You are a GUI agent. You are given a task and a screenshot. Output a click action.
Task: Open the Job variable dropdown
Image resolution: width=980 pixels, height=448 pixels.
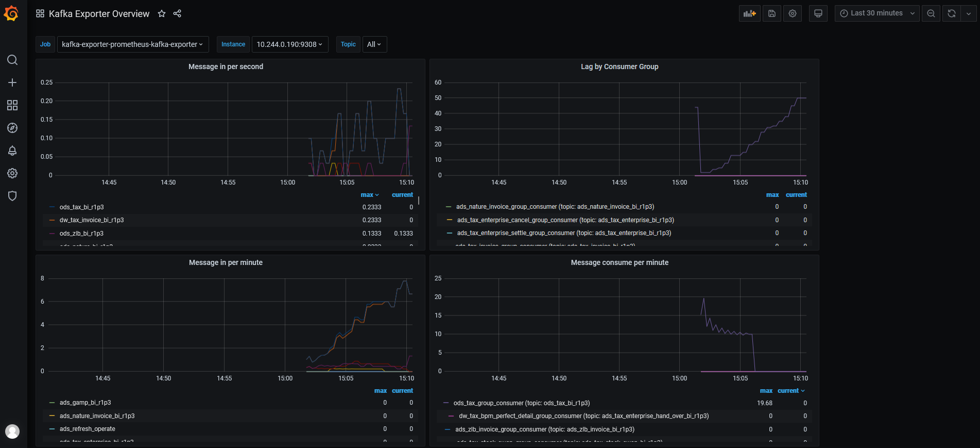click(x=133, y=44)
